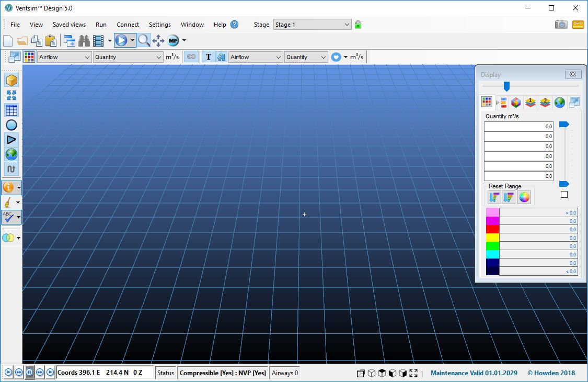Click the binoculars find icon
The height and width of the screenshot is (382, 588).
(84, 40)
